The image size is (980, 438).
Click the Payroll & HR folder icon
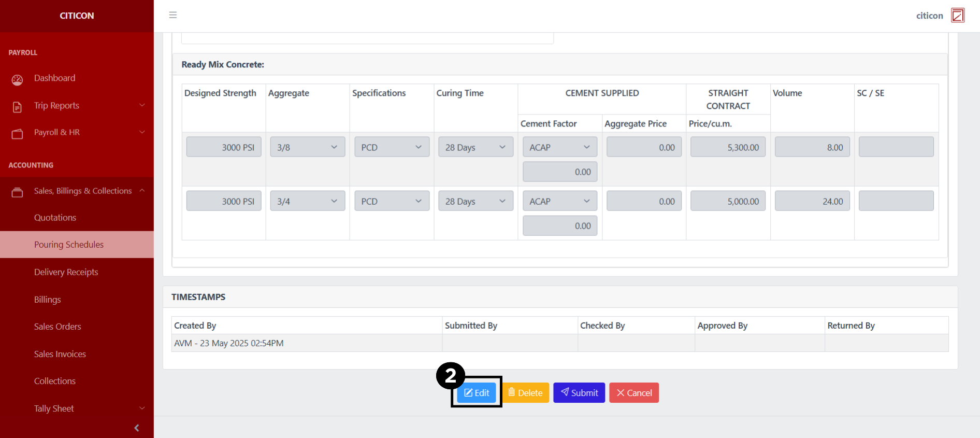click(x=17, y=134)
